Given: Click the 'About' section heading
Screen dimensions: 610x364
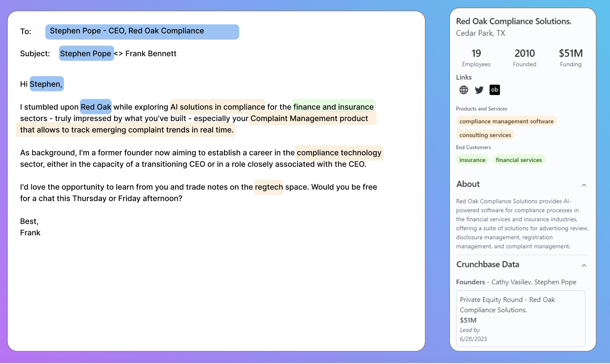Looking at the screenshot, I should pyautogui.click(x=468, y=184).
